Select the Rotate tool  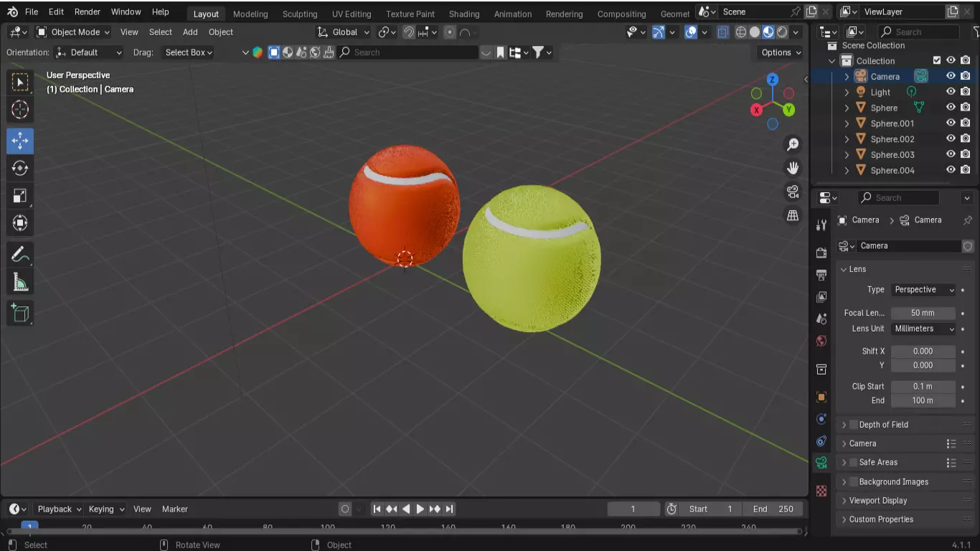tap(20, 168)
